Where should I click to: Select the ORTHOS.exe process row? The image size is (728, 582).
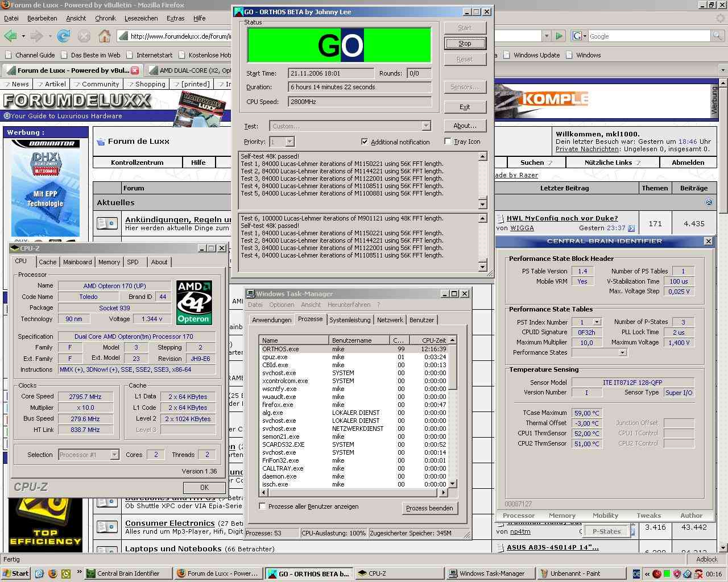coord(354,349)
